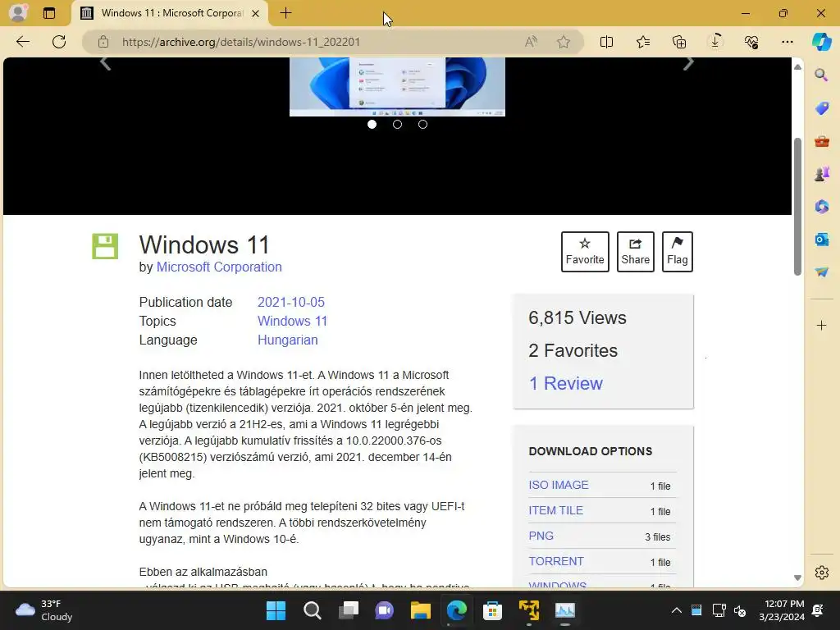Viewport: 840px width, 630px height.
Task: Click the green software floppy icon
Action: click(x=105, y=246)
